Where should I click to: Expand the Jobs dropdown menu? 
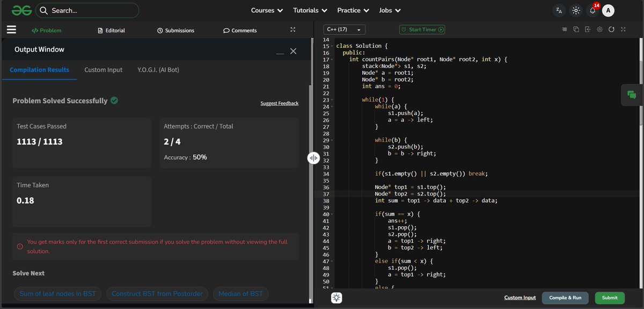pos(390,10)
